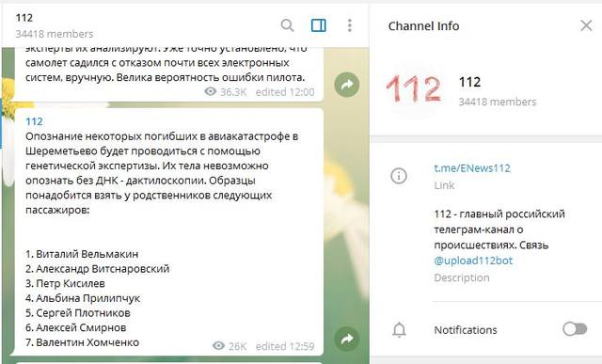602x364 pixels.
Task: Click the '1. Виталий Вельмакин' line
Action: [x=82, y=254]
